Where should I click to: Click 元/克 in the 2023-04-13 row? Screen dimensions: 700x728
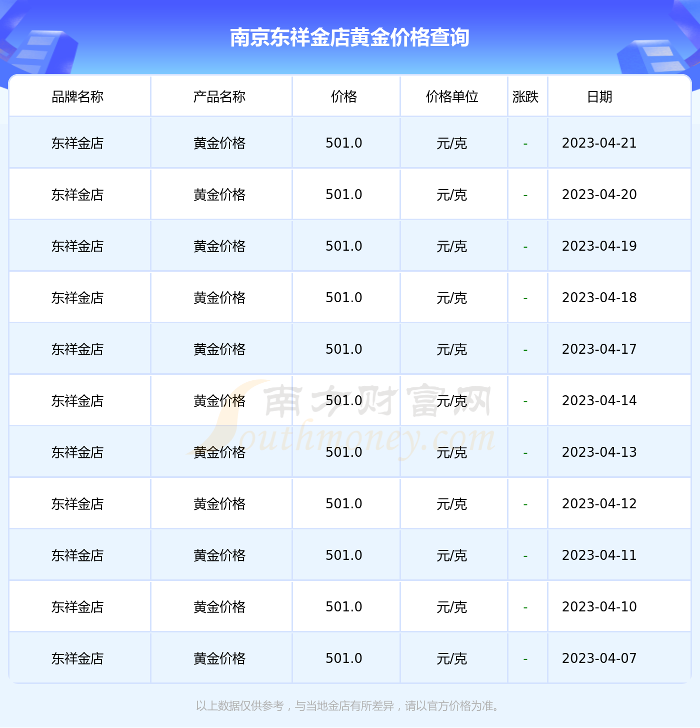[452, 453]
